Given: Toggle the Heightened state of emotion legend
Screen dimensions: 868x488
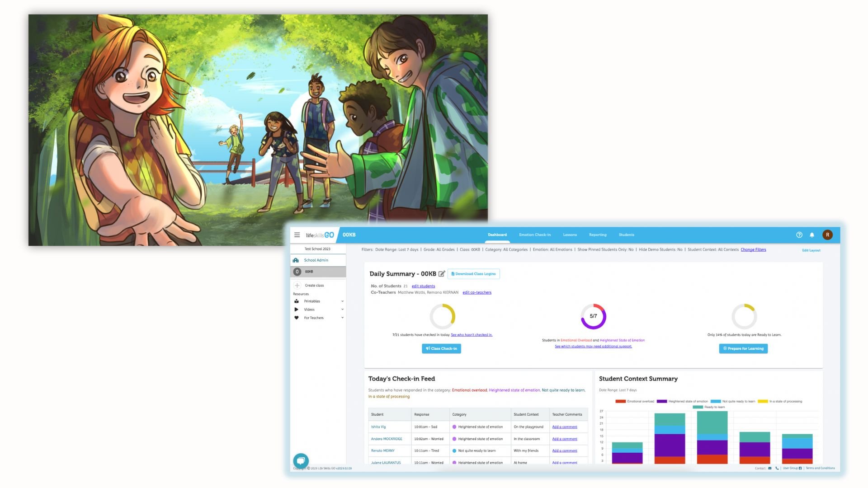Looking at the screenshot, I should (x=682, y=401).
